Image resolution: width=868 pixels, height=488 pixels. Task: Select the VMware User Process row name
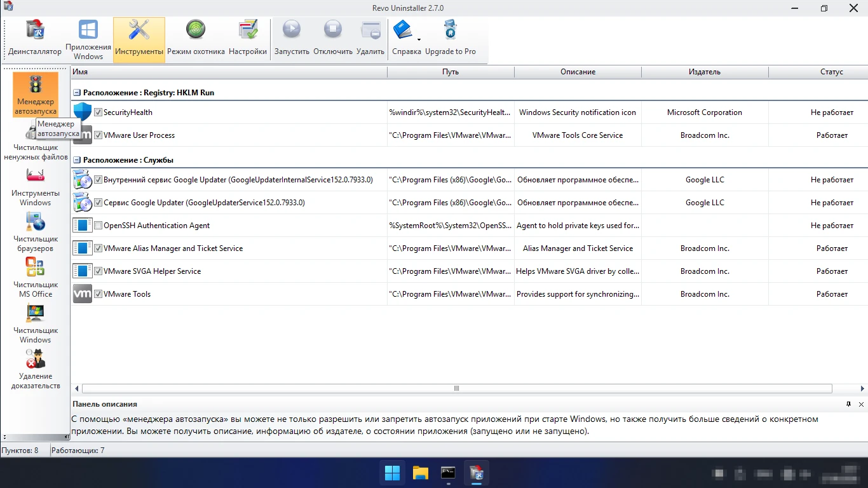(139, 135)
